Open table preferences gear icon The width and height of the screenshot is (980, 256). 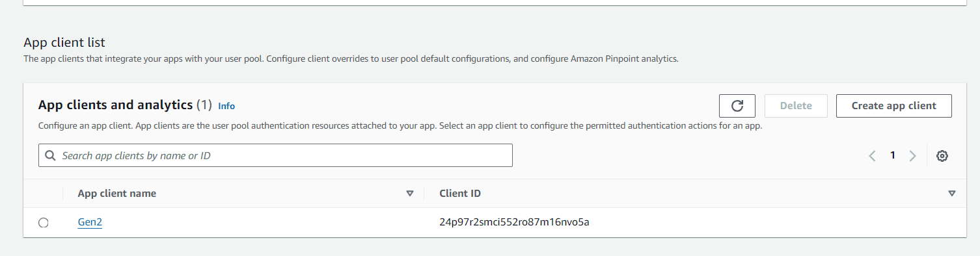pyautogui.click(x=942, y=156)
